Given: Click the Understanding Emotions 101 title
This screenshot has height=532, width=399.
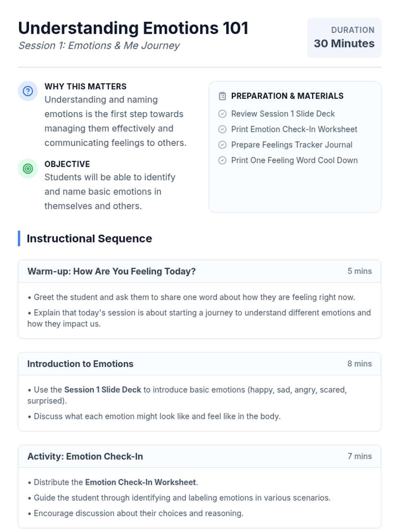Looking at the screenshot, I should 133,28.
